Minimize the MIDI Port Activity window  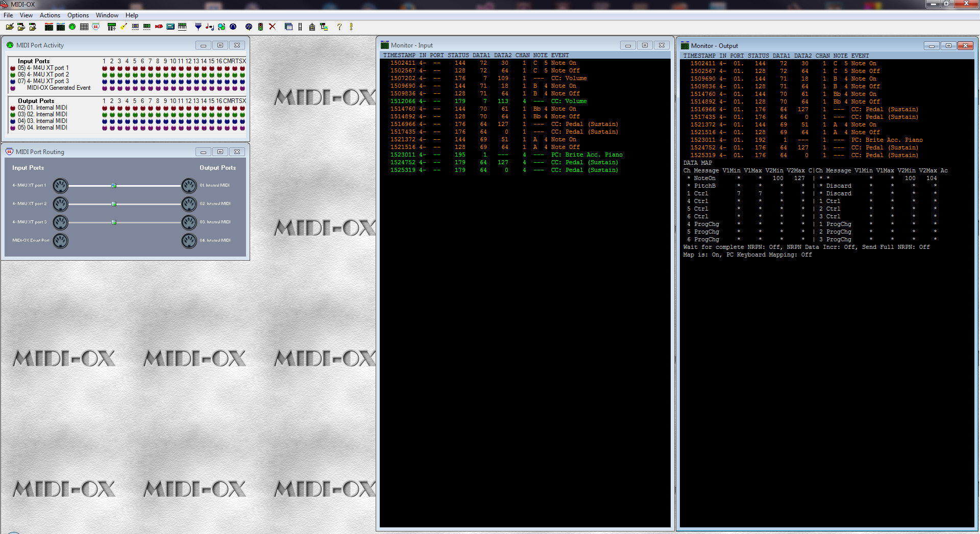(203, 45)
